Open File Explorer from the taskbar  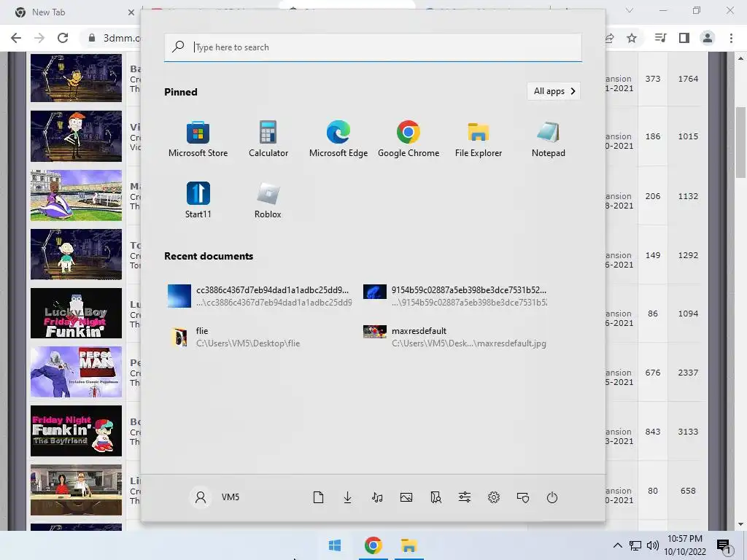409,545
